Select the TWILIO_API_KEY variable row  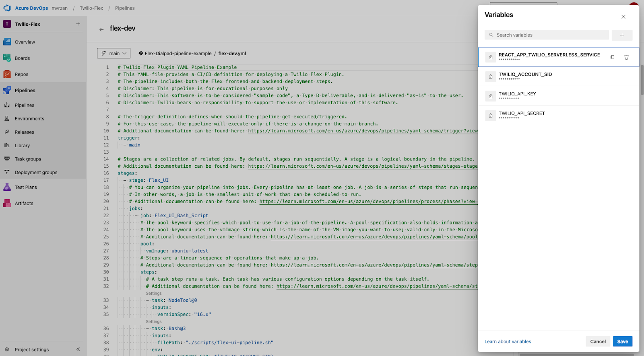tap(559, 96)
